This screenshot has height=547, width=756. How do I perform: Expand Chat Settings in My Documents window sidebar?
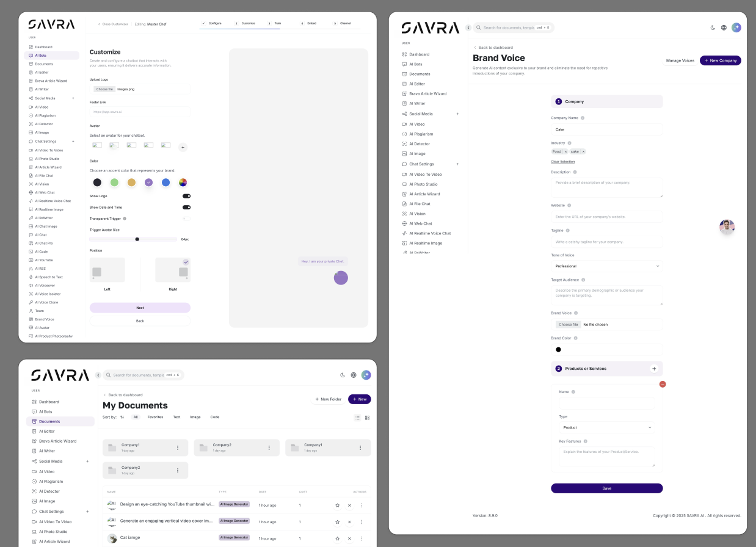click(87, 511)
